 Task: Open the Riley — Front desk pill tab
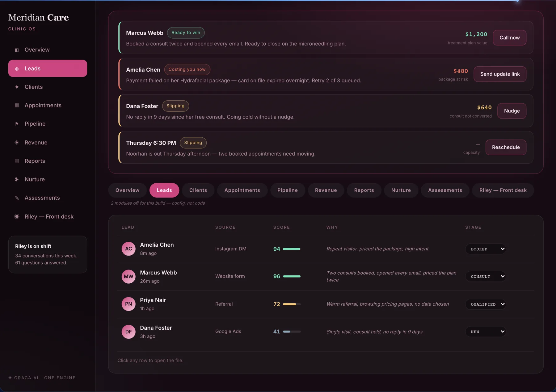click(x=503, y=190)
